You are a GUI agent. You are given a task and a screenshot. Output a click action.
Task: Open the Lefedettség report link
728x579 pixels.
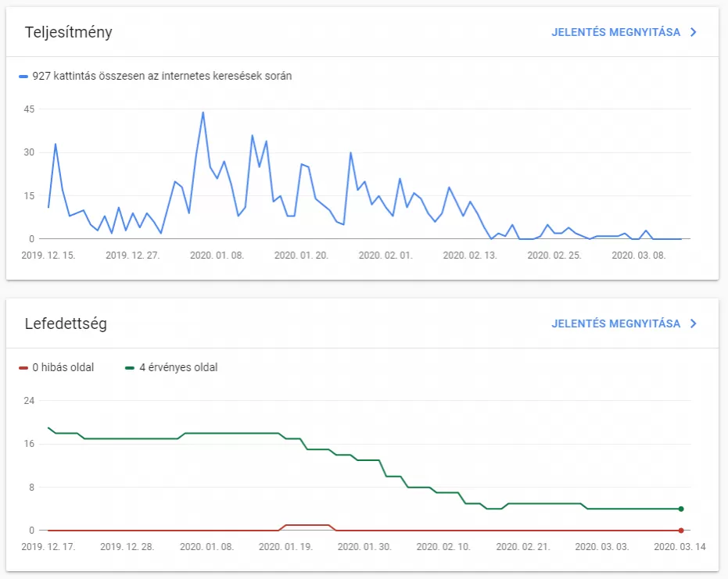pyautogui.click(x=615, y=323)
